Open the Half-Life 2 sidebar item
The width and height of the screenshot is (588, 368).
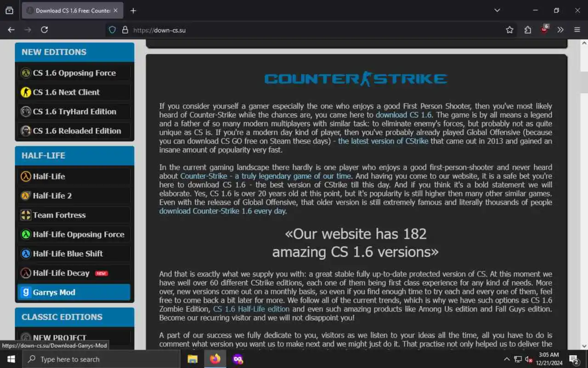(74, 195)
